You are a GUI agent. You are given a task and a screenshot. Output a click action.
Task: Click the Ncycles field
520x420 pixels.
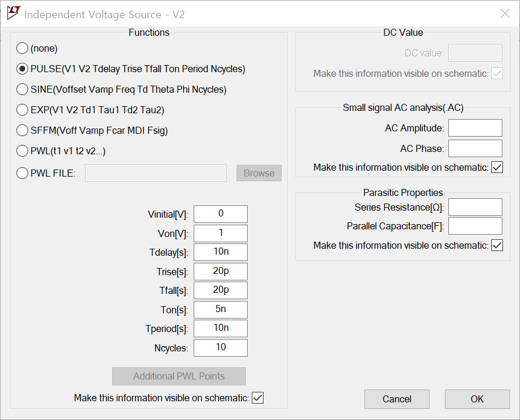[x=221, y=347]
